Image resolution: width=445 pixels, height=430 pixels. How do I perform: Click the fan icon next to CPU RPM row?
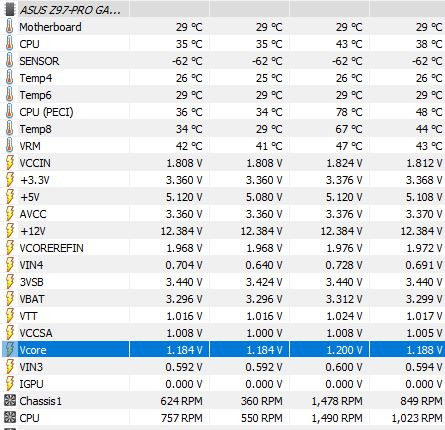[10, 417]
